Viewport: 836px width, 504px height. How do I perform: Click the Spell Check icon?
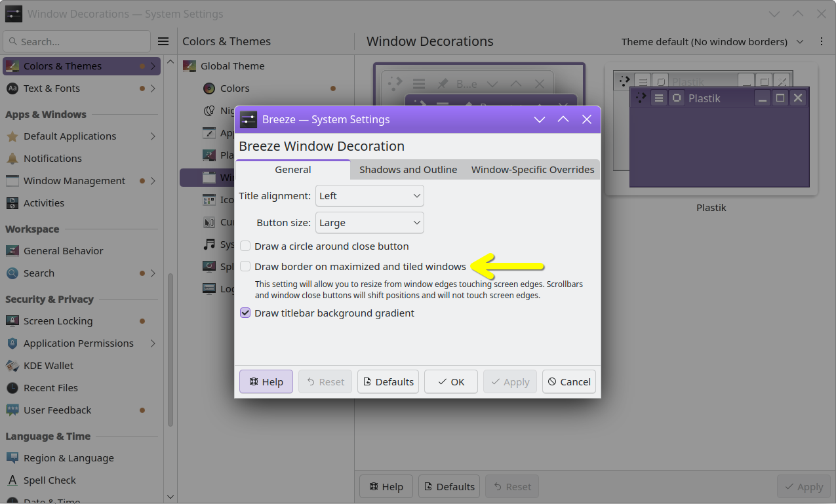coord(12,480)
